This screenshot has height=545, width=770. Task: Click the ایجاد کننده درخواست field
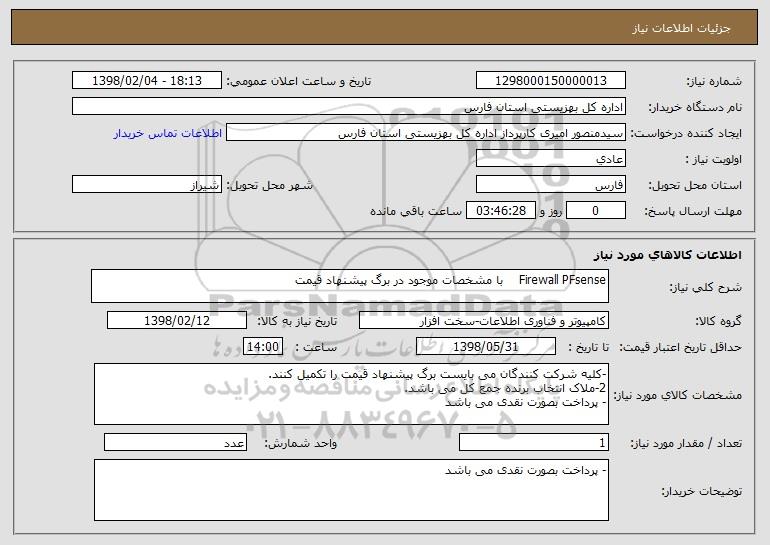point(426,133)
